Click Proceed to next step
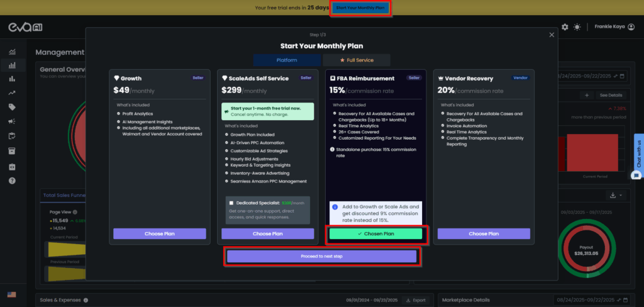 (321, 257)
